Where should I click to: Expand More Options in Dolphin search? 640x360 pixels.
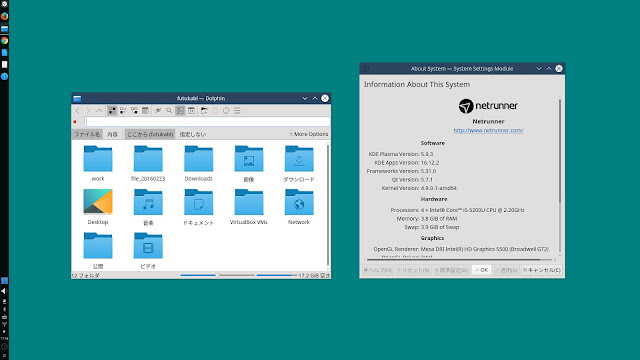(309, 134)
